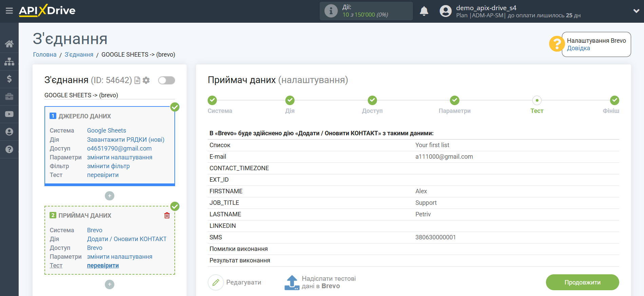Viewport: 644px width, 296px height.
Task: Go to Параметри step
Action: pyautogui.click(x=454, y=100)
